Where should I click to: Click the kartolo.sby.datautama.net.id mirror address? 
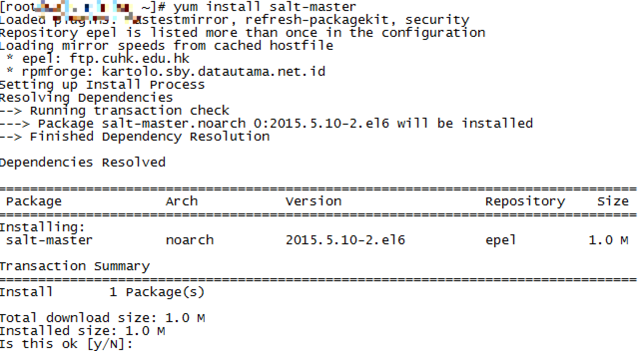[x=214, y=72]
